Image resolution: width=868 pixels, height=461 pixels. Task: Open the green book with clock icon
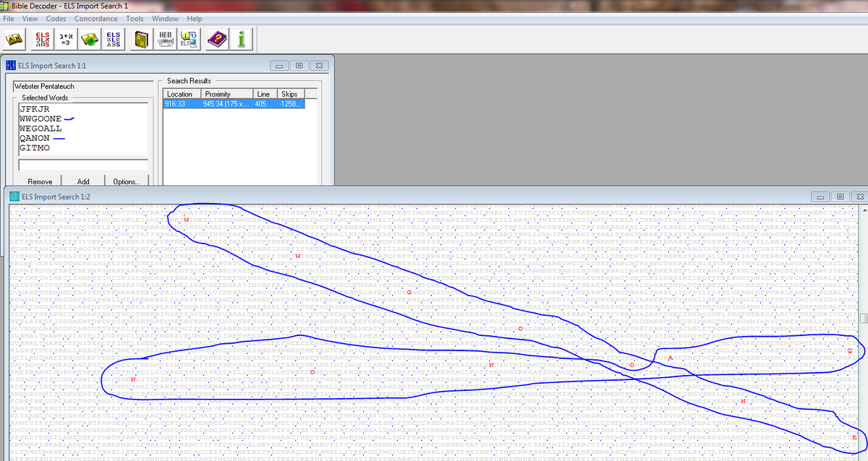(90, 40)
